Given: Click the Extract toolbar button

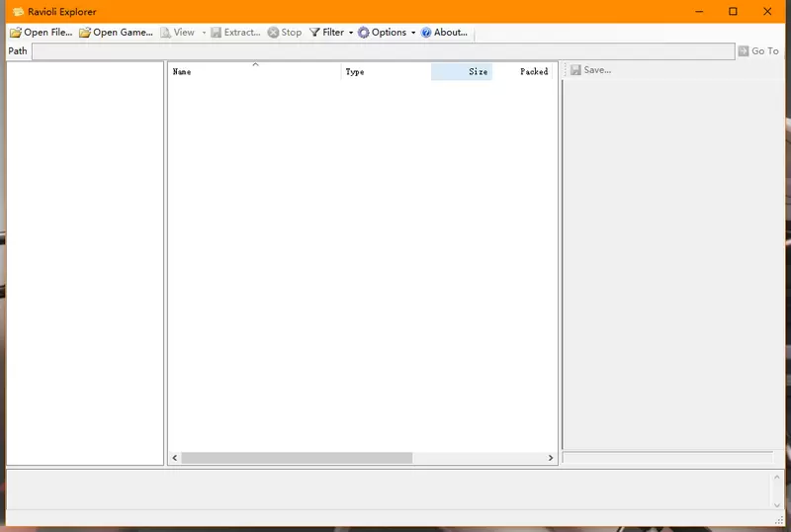Looking at the screenshot, I should coord(235,33).
